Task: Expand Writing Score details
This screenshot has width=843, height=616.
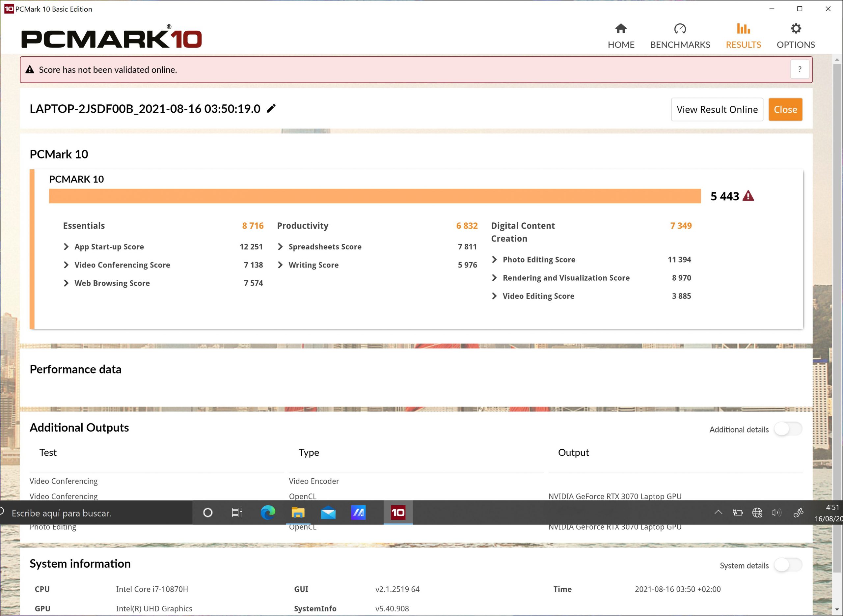Action: [280, 265]
